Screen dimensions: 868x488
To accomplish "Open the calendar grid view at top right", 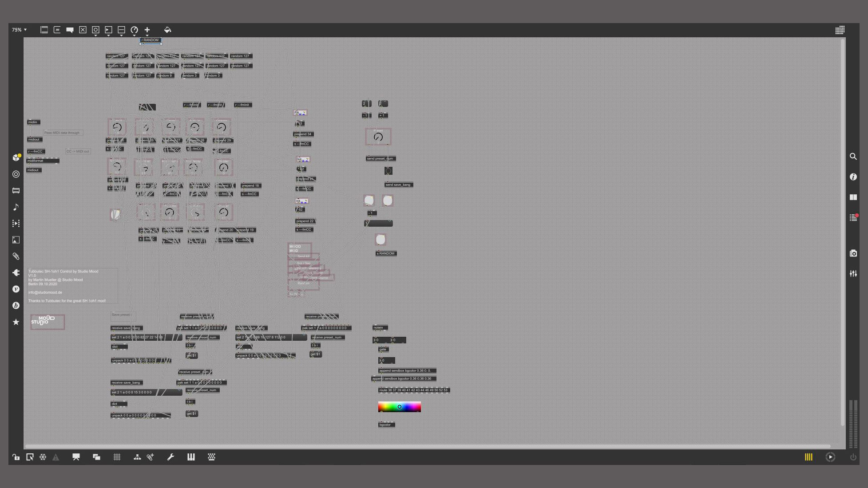I will 840,30.
